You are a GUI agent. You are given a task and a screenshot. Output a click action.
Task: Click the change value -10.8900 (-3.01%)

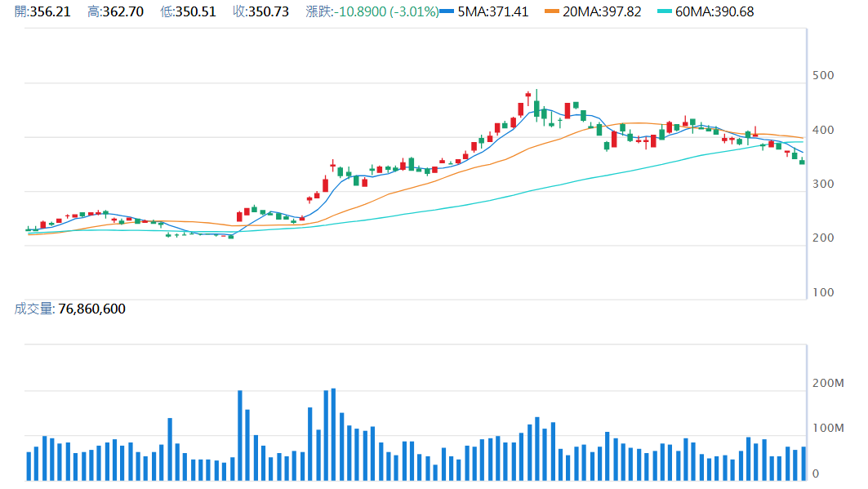tap(386, 11)
